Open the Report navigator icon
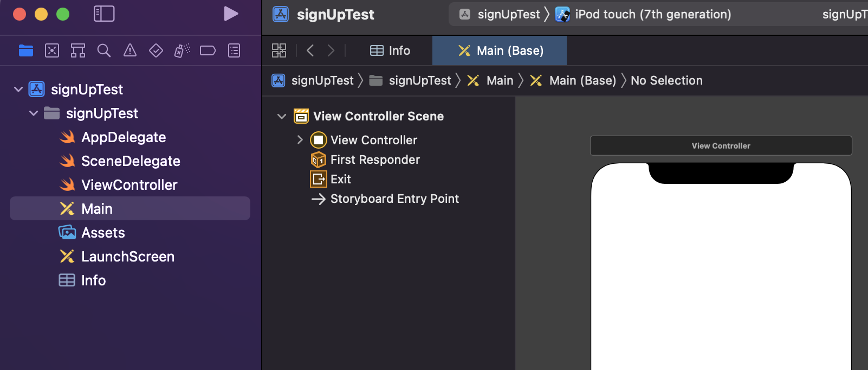 click(234, 50)
